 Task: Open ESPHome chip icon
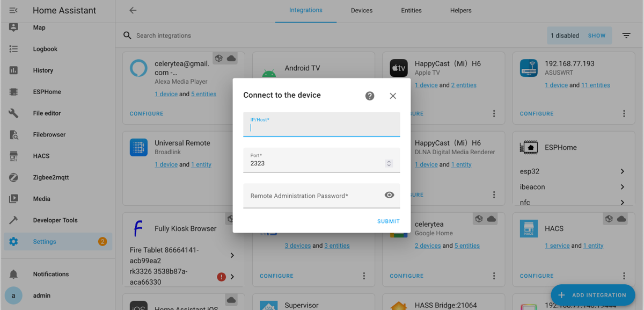(x=13, y=92)
